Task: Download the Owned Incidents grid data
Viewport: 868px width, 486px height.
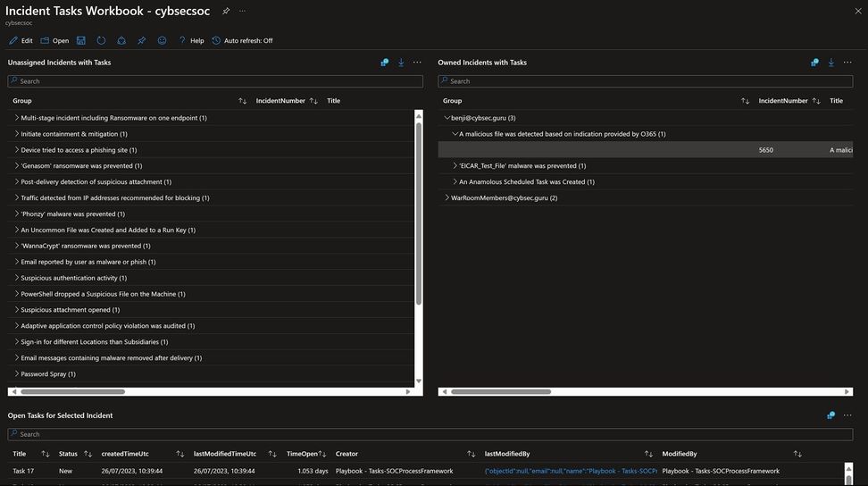Action: pyautogui.click(x=830, y=63)
